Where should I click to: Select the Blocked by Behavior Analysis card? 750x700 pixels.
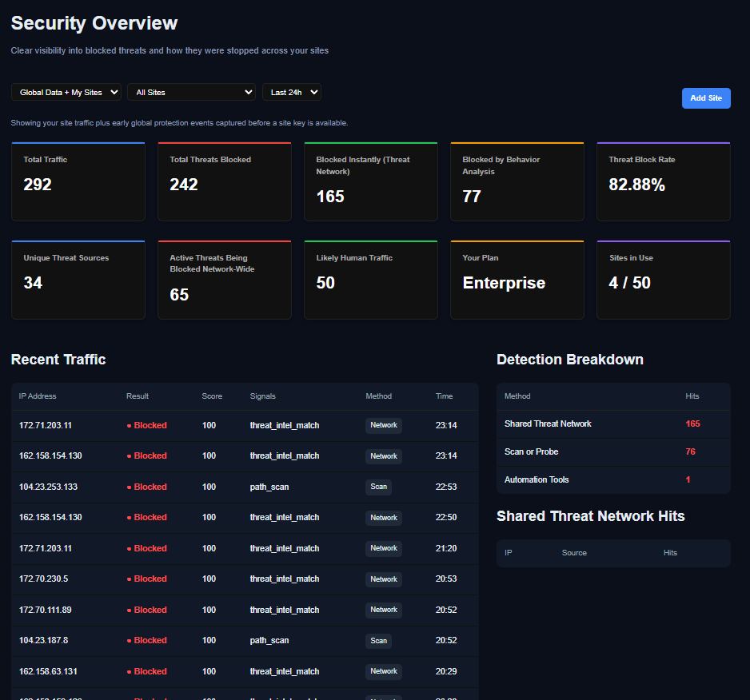coord(517,181)
